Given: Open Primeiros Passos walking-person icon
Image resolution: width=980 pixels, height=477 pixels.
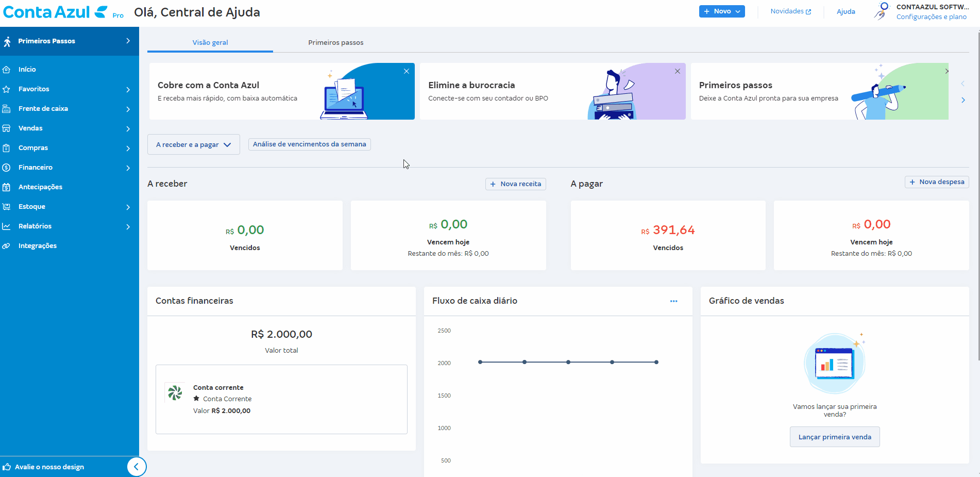Looking at the screenshot, I should pyautogui.click(x=7, y=41).
